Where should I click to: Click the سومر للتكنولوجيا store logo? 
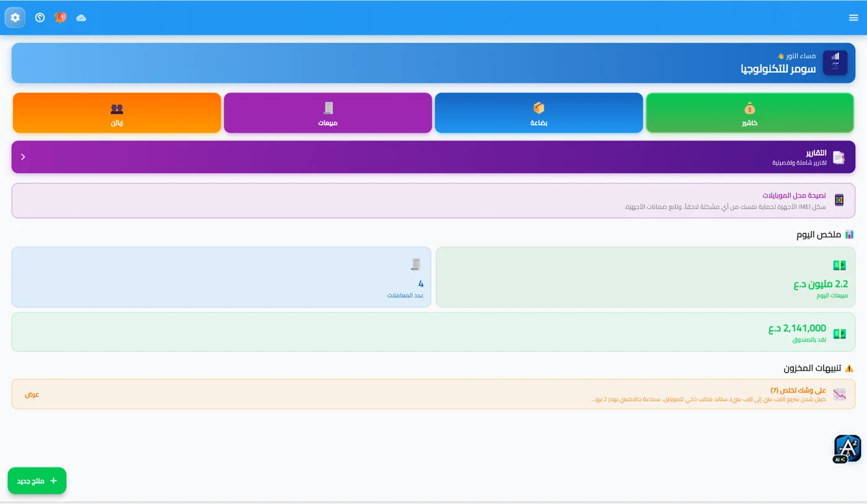coord(835,63)
